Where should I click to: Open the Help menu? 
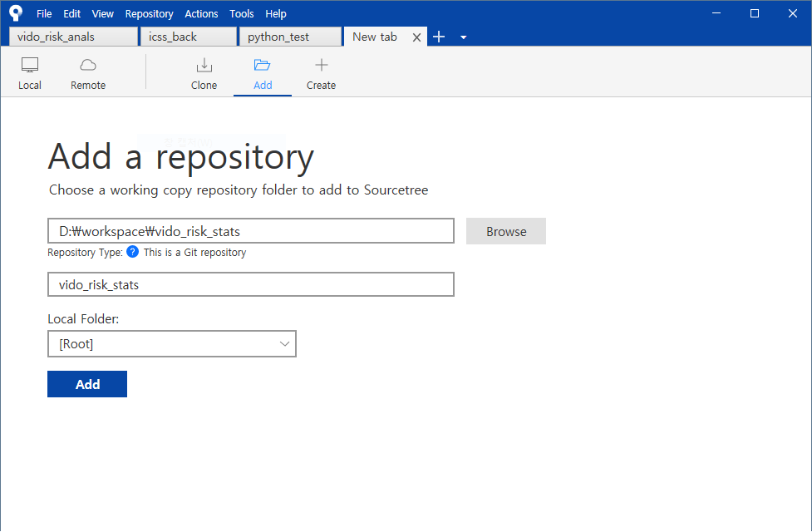(276, 14)
